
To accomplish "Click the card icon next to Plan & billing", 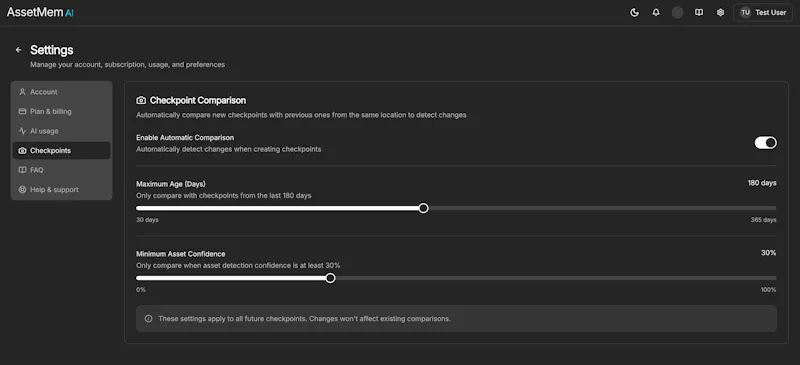I will click(x=22, y=111).
